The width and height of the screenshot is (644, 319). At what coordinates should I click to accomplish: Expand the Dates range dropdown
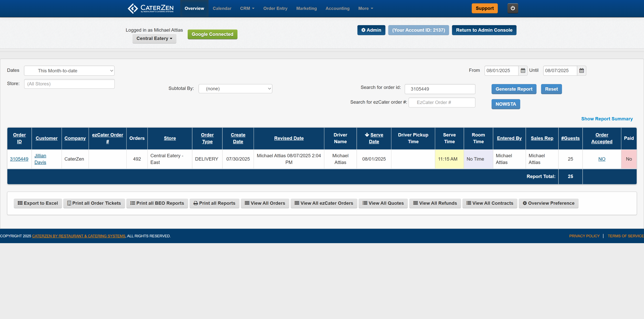click(x=69, y=71)
